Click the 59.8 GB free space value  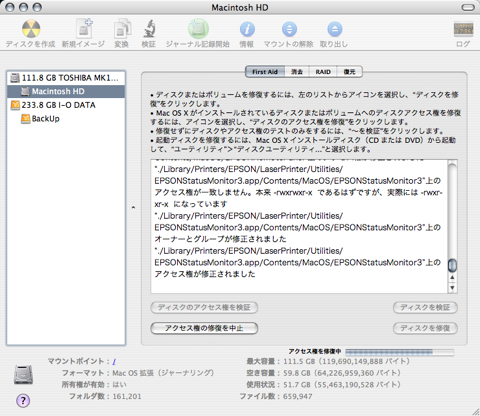pos(342,373)
